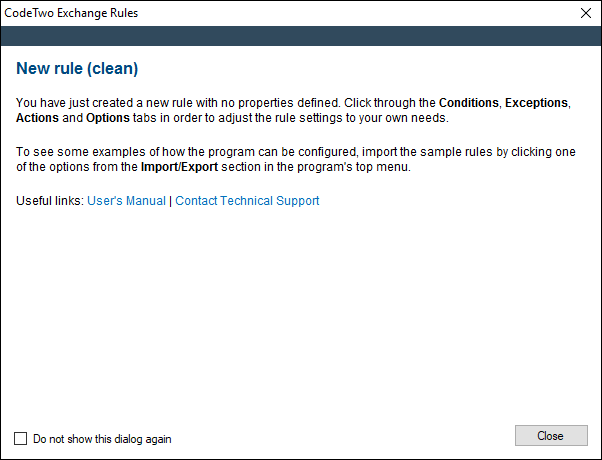Click the Do not show this dialog again label
This screenshot has height=460, width=602.
[102, 439]
